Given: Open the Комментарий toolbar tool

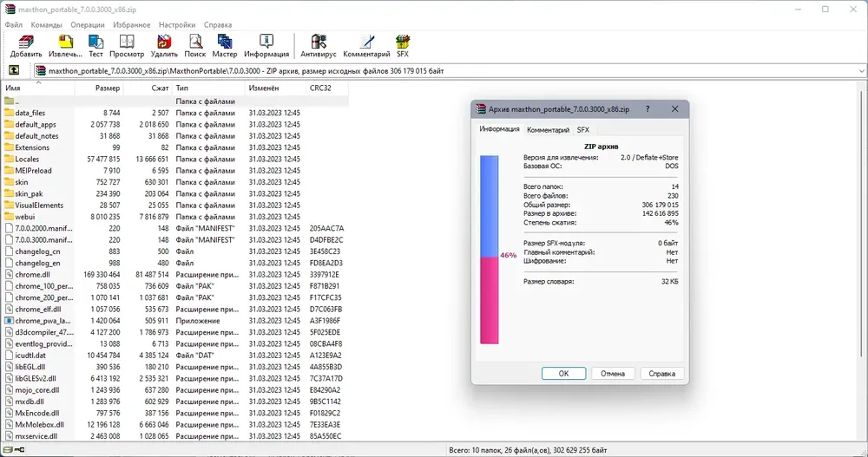Looking at the screenshot, I should click(366, 46).
